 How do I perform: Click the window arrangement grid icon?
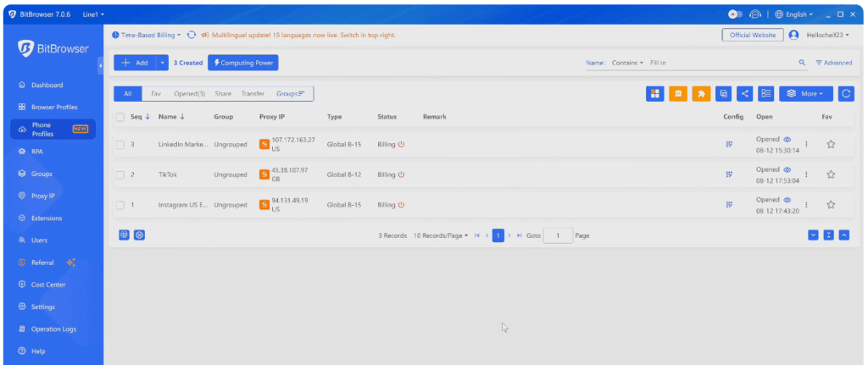click(x=655, y=93)
